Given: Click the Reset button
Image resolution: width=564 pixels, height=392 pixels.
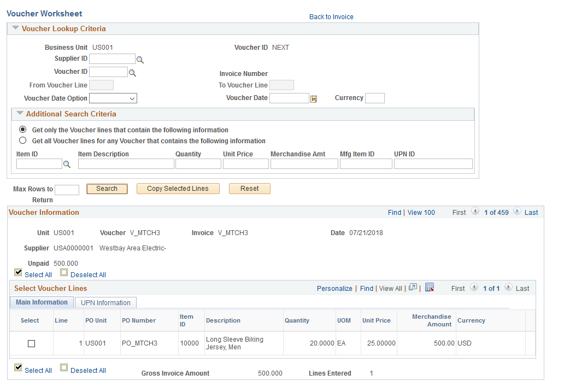Looking at the screenshot, I should tap(250, 189).
